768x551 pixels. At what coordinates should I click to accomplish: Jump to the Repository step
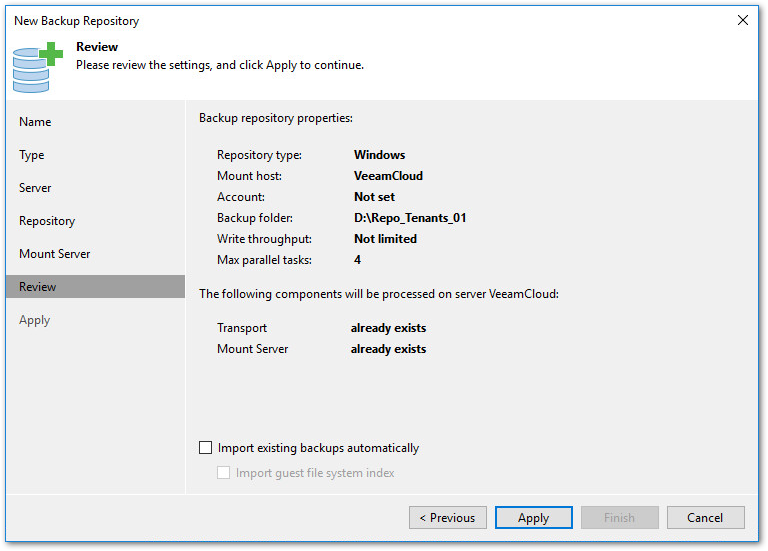[47, 221]
